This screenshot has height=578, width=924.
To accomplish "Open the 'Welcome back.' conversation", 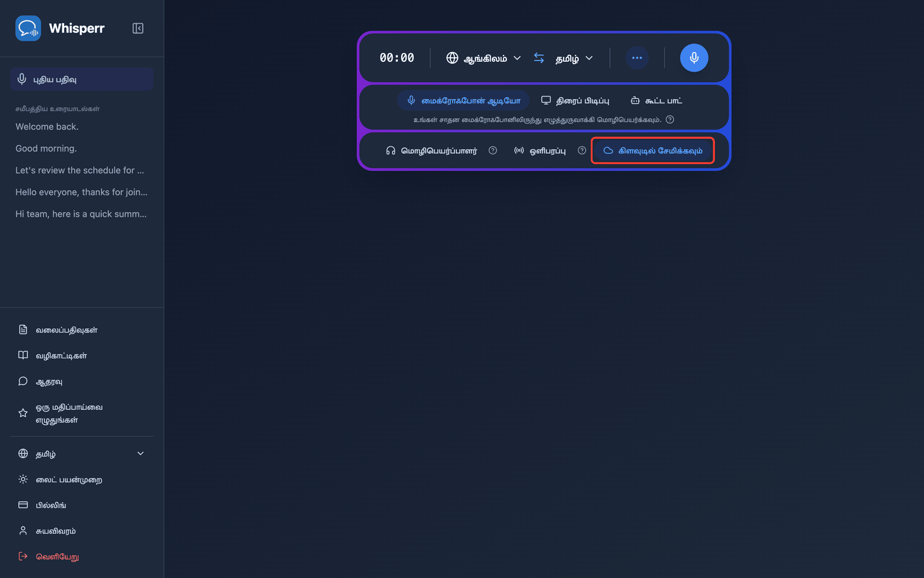I will pyautogui.click(x=47, y=127).
